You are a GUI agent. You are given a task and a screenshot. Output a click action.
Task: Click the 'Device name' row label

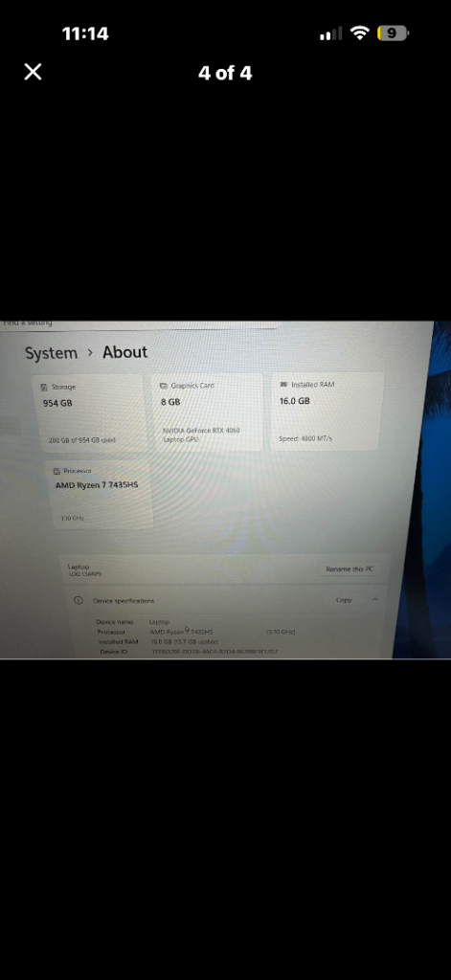pyautogui.click(x=115, y=622)
